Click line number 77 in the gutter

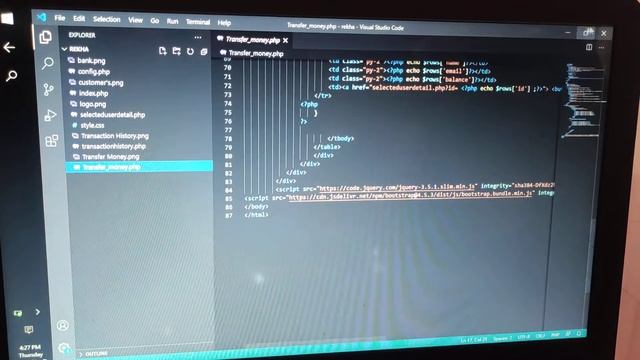(x=228, y=130)
